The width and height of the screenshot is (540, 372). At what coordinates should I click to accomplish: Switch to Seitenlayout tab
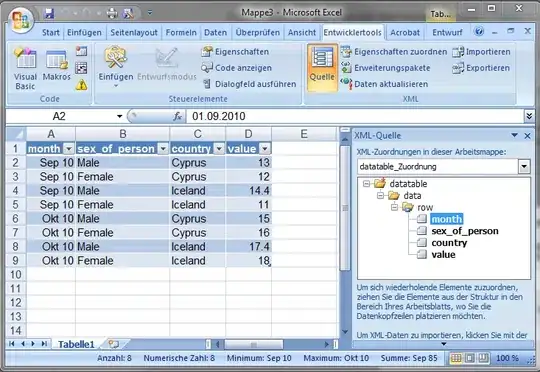coord(134,32)
